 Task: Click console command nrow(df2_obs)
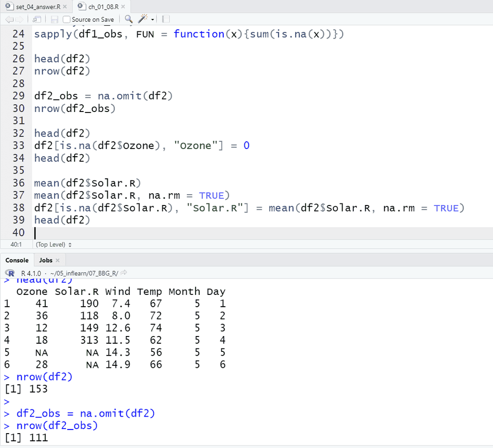(57, 426)
